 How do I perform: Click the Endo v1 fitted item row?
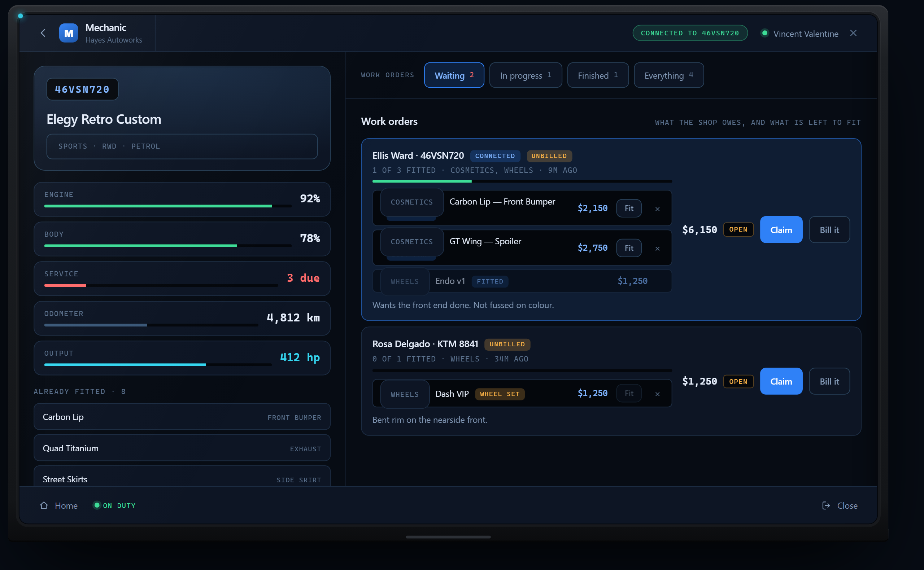522,281
